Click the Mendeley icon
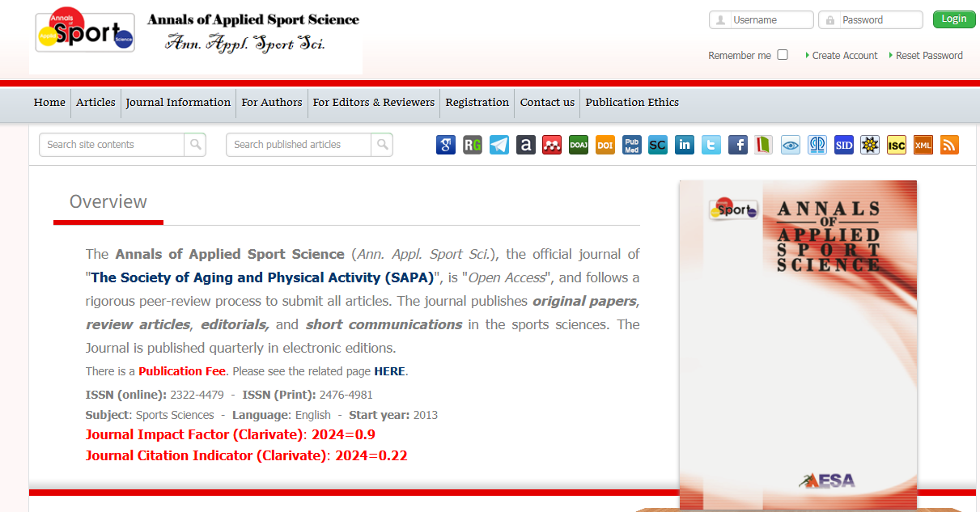Image resolution: width=980 pixels, height=512 pixels. (552, 145)
